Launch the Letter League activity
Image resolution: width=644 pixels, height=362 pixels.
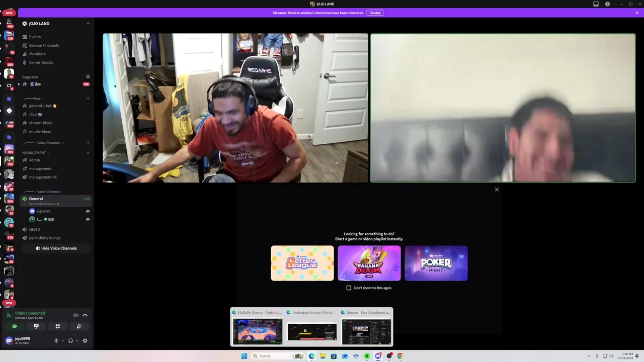point(302,263)
